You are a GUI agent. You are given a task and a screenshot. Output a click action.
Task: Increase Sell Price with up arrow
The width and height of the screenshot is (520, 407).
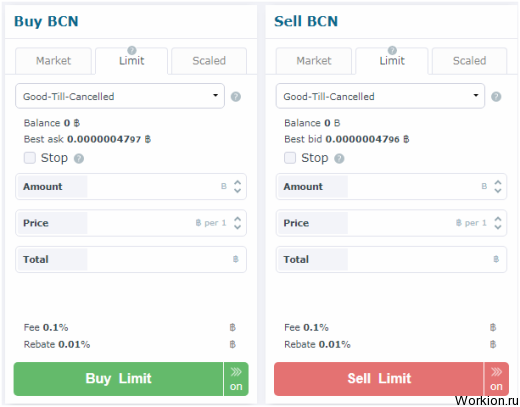tap(498, 219)
